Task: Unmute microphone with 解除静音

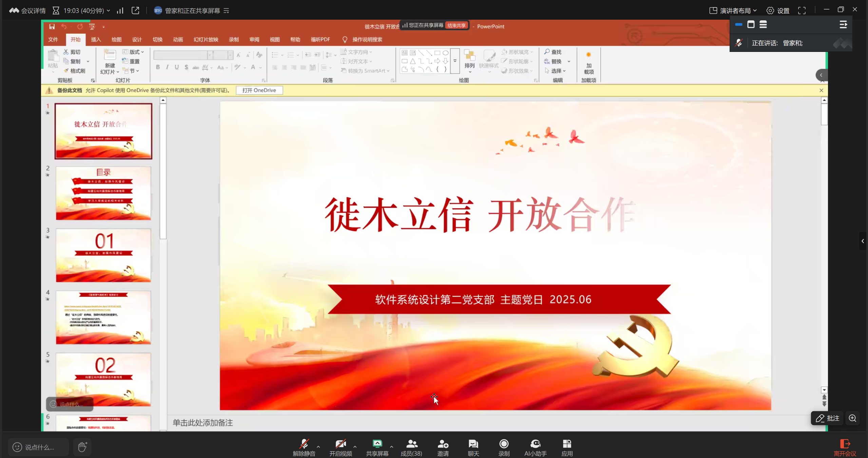Action: 304,447
